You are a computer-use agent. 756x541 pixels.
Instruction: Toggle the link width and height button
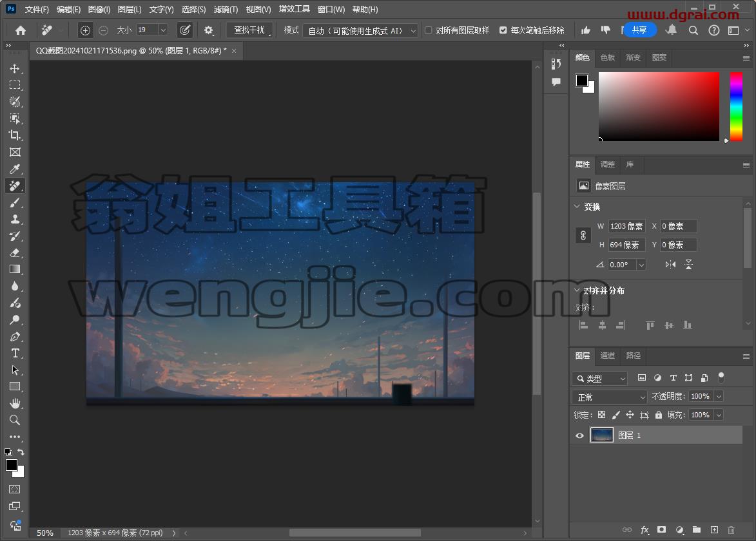tap(583, 236)
